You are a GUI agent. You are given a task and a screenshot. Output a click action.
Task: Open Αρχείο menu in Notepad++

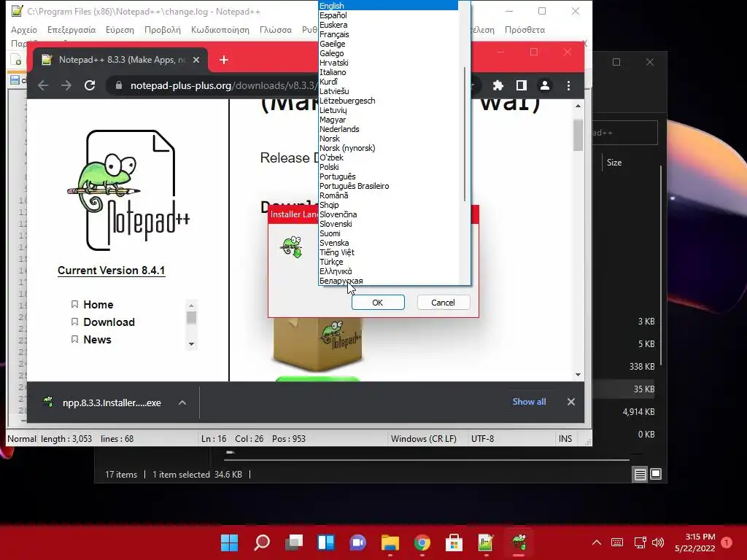(24, 29)
